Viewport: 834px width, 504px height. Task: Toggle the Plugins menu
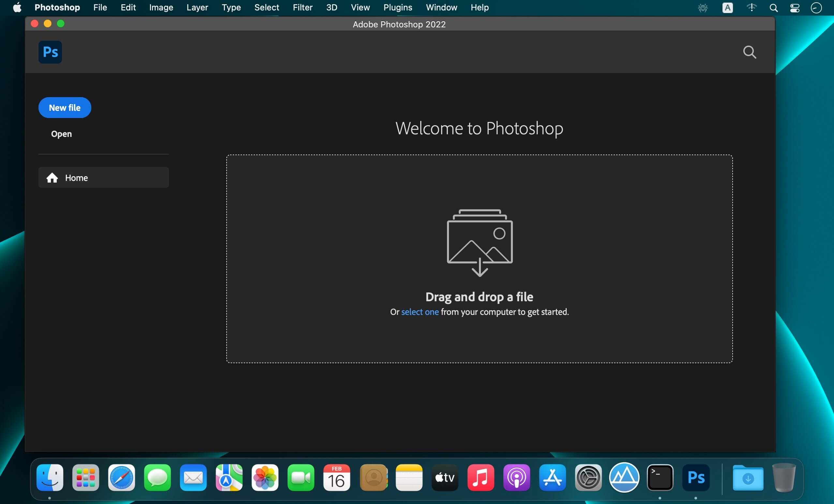coord(397,7)
